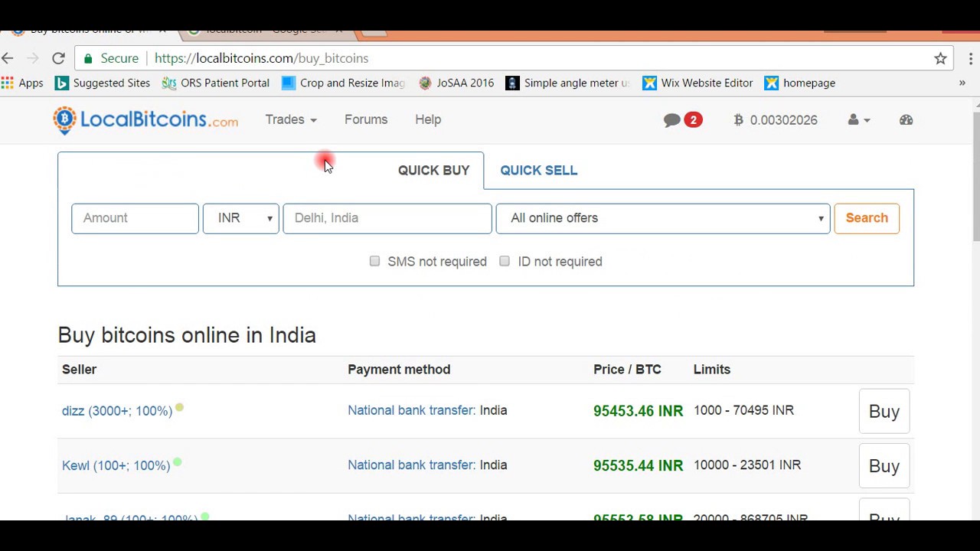
Task: Open seller Kewl profile link
Action: click(x=116, y=465)
